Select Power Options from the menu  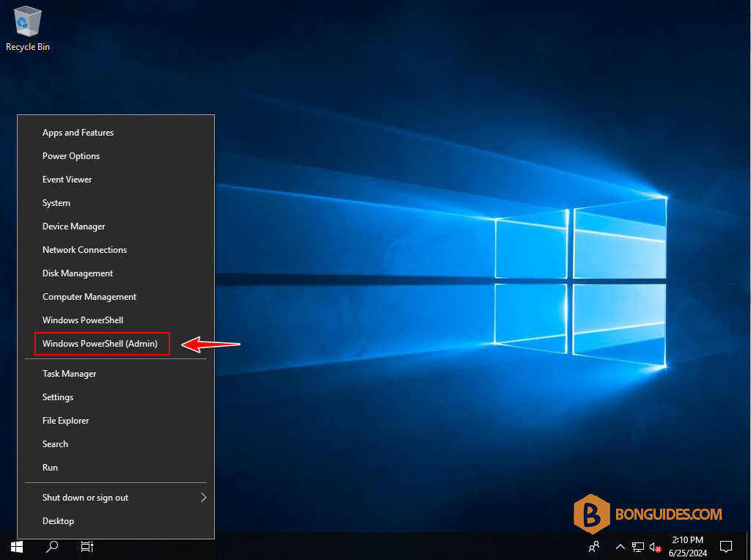coord(116,156)
